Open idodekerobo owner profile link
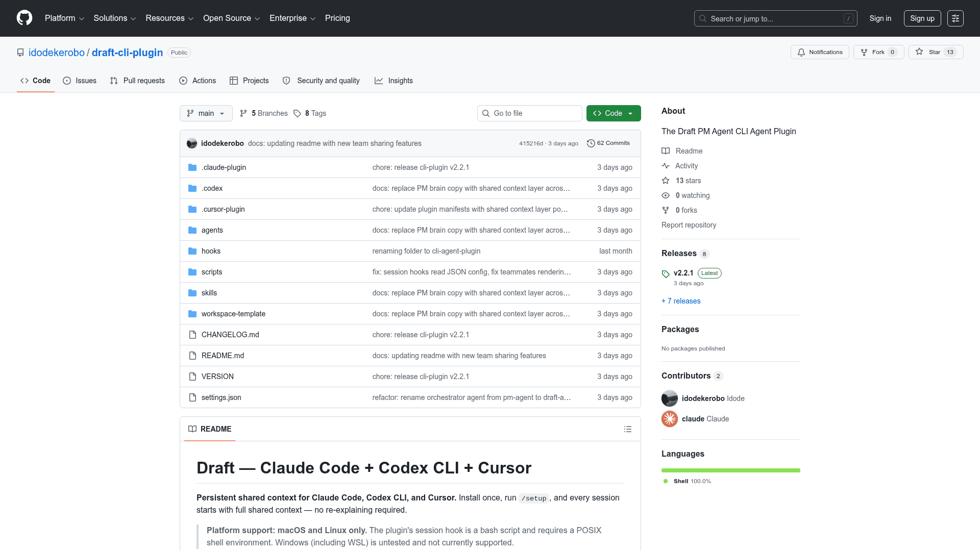 coord(57,53)
